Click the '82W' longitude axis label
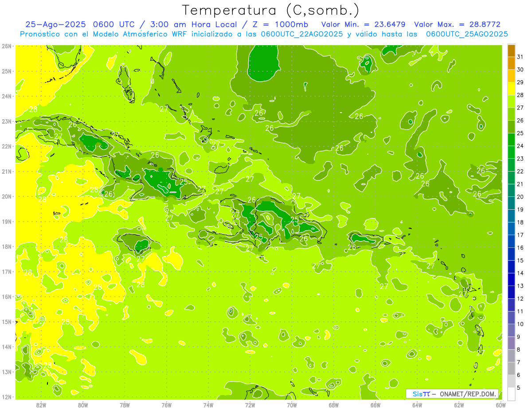Viewport: 532px width, 411px height. coord(41,405)
